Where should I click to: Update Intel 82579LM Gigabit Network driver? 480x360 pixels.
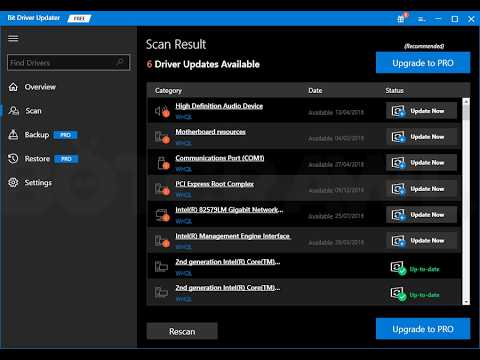pos(421,215)
